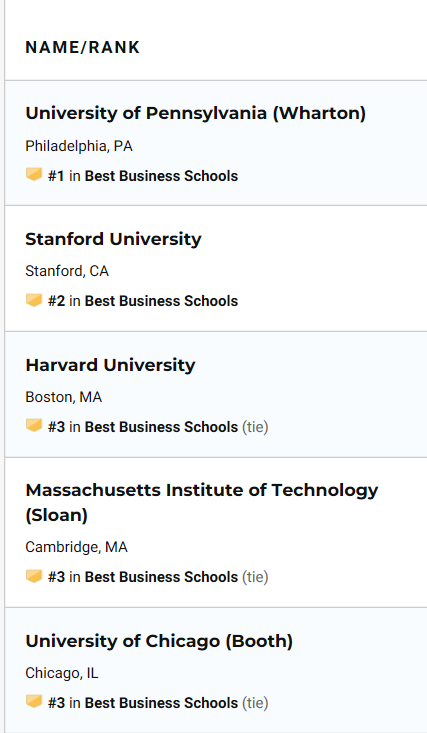Click the Stanford, CA location text

click(67, 271)
